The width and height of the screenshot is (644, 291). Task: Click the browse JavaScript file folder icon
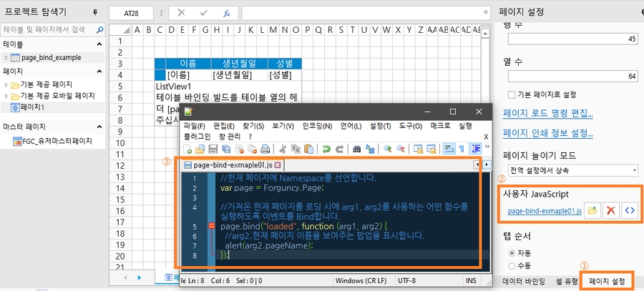pyautogui.click(x=592, y=210)
